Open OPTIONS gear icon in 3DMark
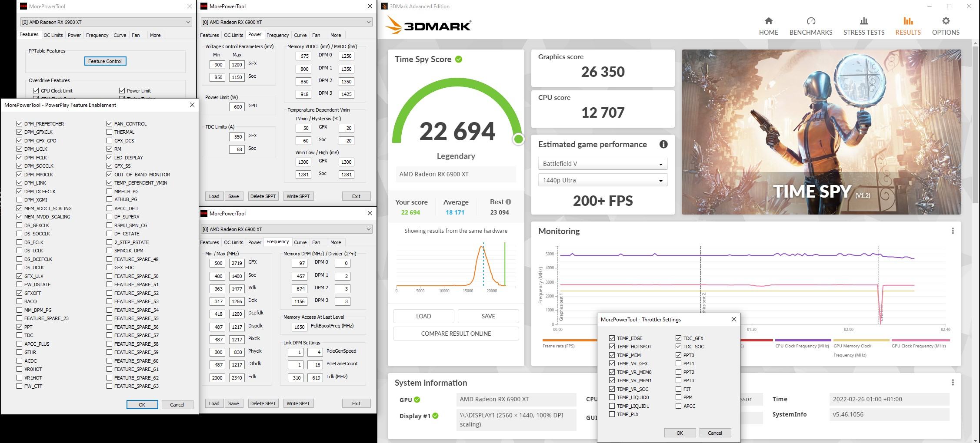This screenshot has width=980, height=443. point(946,21)
